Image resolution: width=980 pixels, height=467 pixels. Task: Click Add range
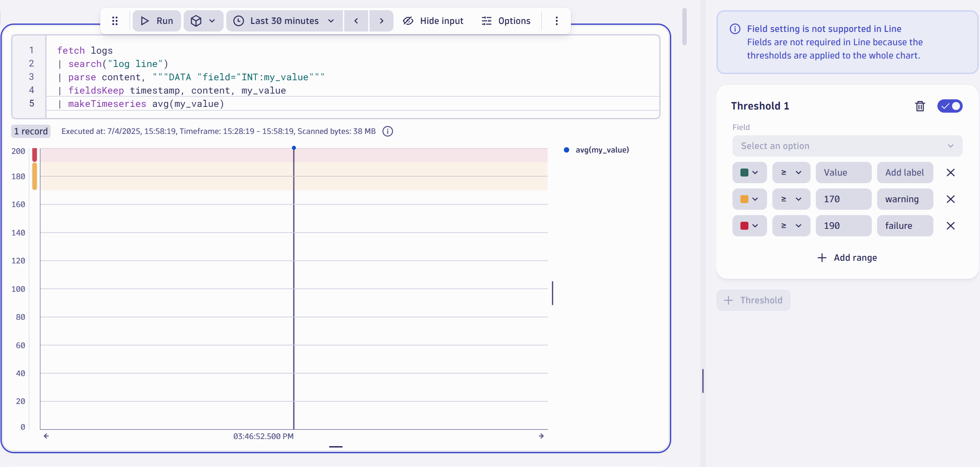[847, 258]
